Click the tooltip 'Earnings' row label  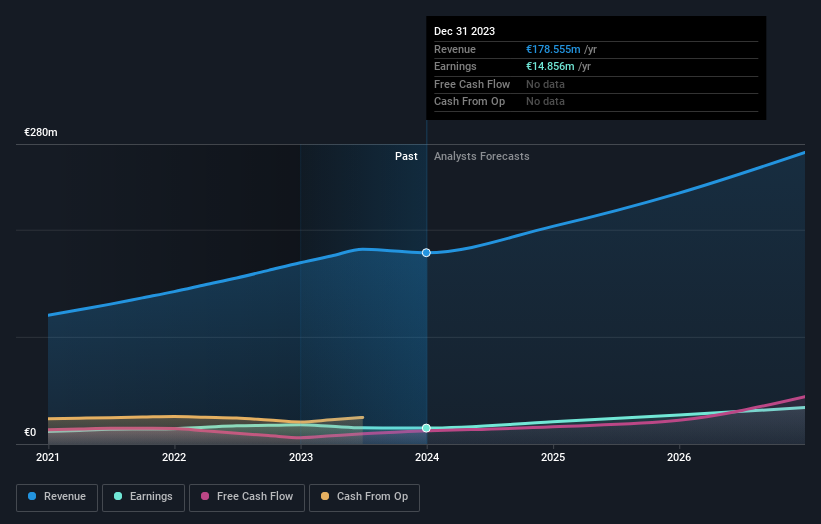click(x=455, y=66)
